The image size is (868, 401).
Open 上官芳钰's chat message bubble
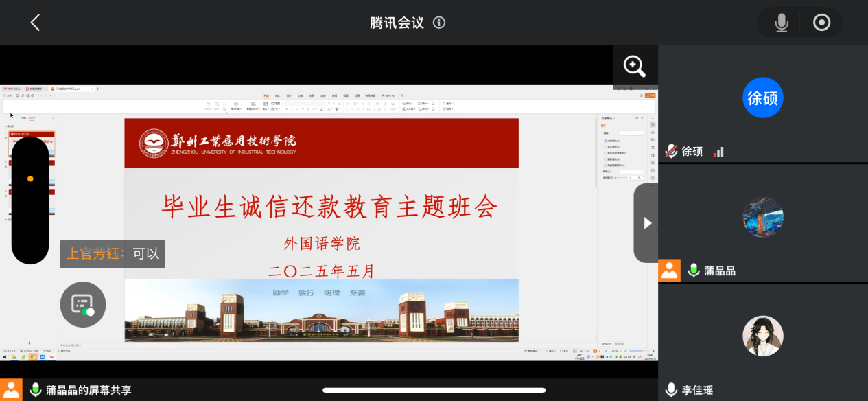tap(113, 253)
